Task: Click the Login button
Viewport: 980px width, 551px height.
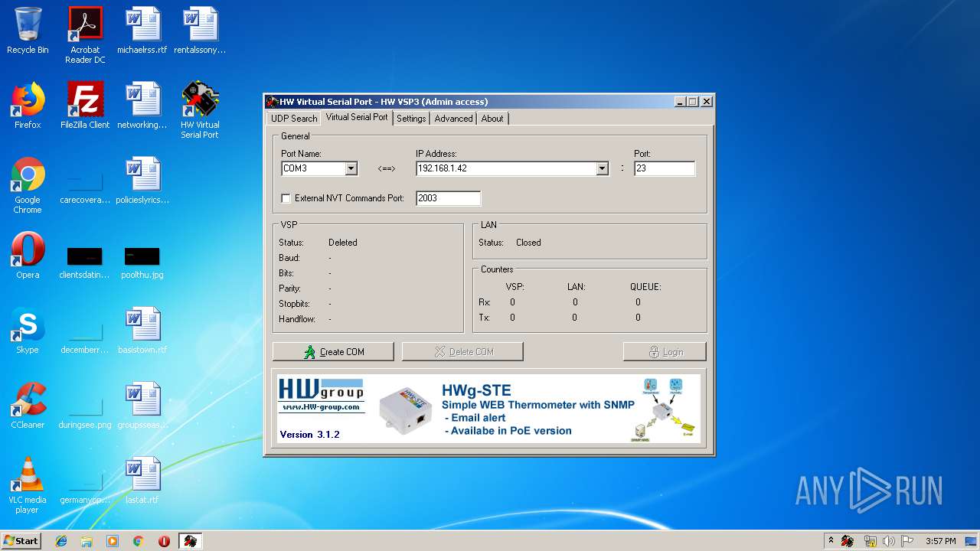Action: (x=665, y=352)
